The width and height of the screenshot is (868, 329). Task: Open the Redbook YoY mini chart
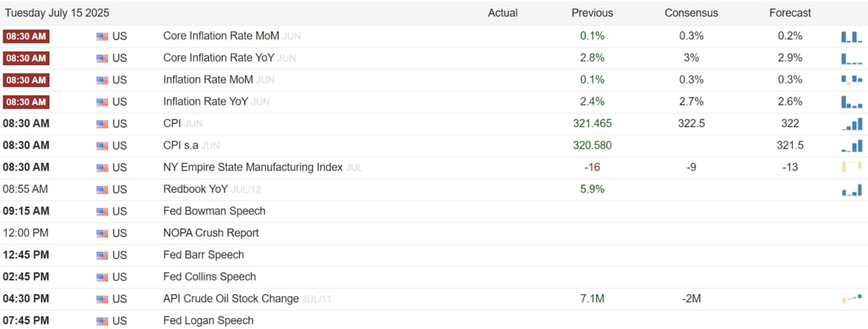pos(851,190)
